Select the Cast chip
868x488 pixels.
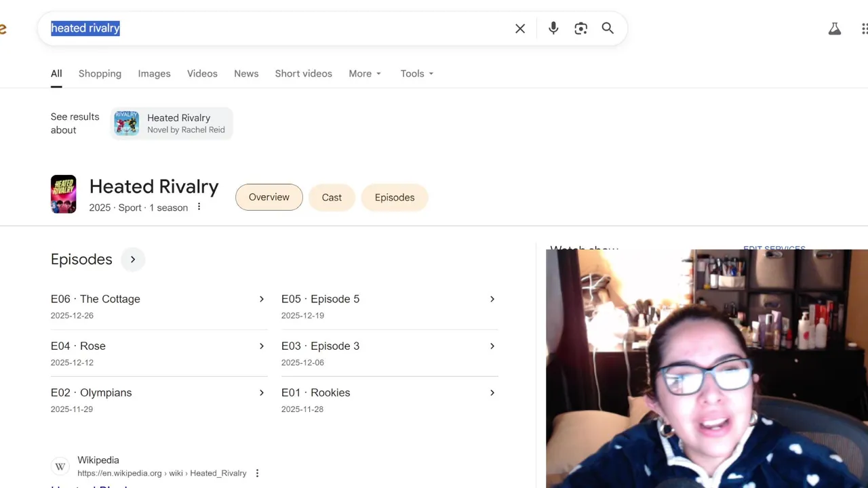coord(332,197)
